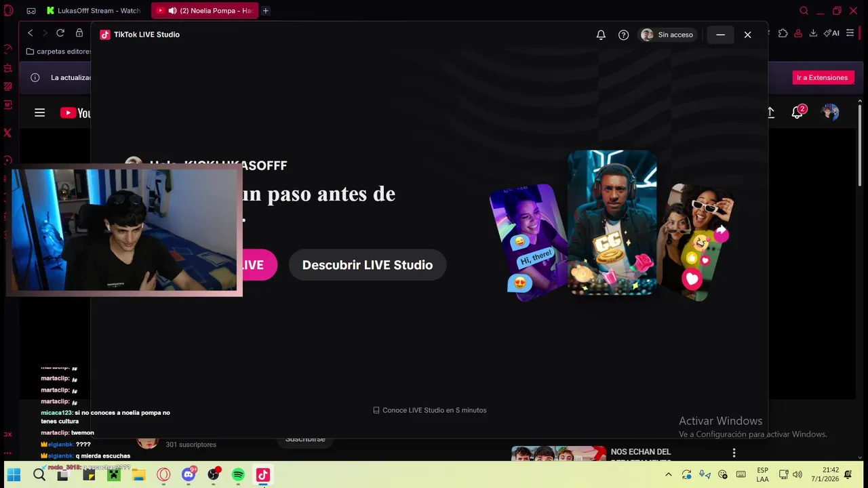Viewport: 868px width, 488px height.
Task: Open OBS Studio from the taskbar
Action: 214,475
